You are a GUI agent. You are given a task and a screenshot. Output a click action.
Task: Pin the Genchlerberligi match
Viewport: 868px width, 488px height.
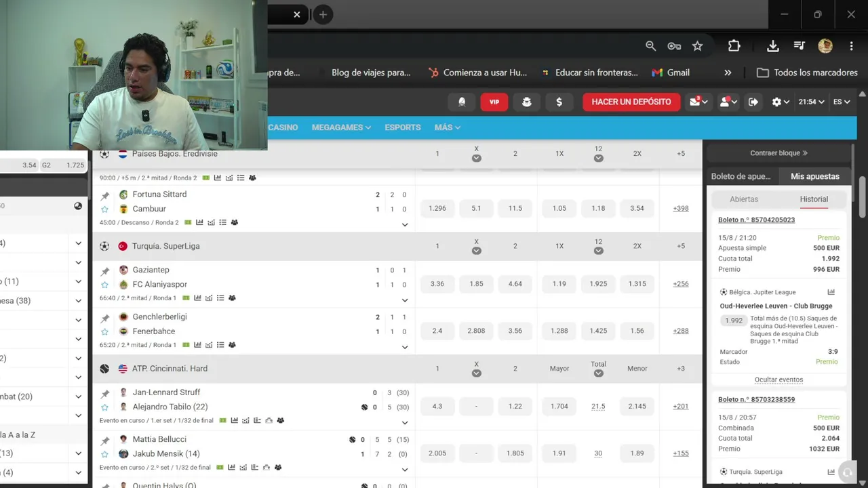(105, 318)
